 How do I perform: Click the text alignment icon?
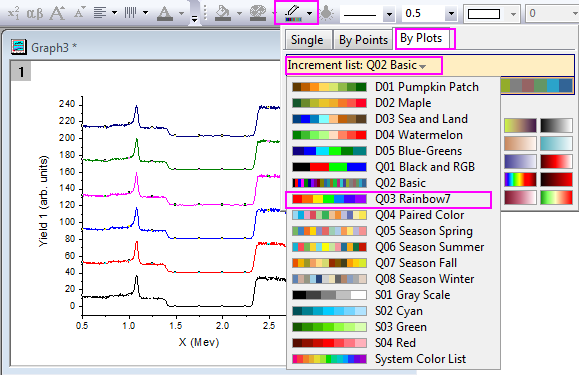point(100,13)
